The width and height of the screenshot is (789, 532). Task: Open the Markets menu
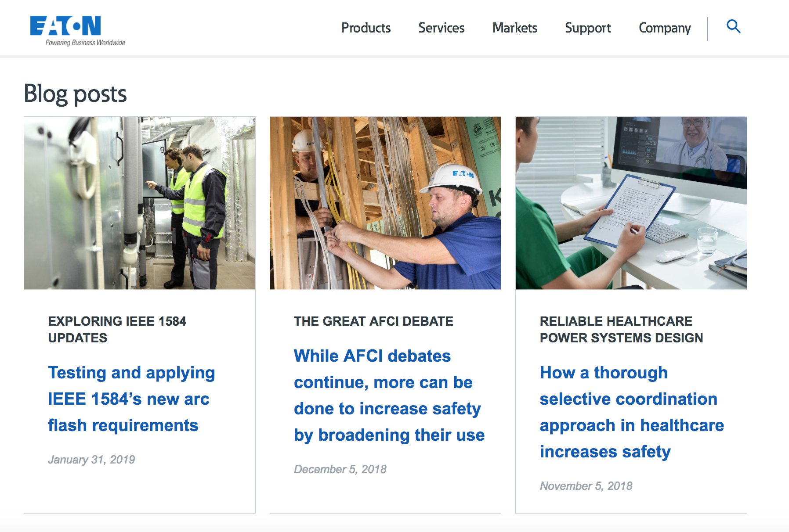coord(514,28)
